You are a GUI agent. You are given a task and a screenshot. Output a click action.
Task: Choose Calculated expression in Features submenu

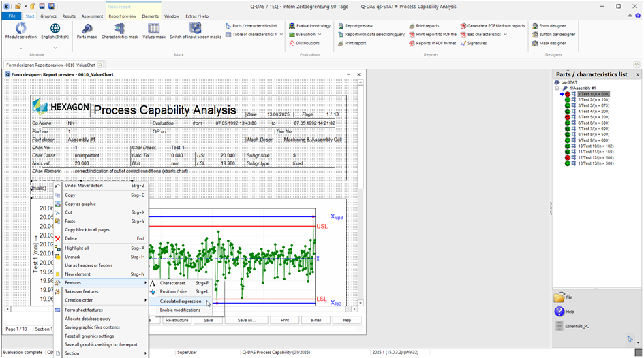(x=181, y=301)
